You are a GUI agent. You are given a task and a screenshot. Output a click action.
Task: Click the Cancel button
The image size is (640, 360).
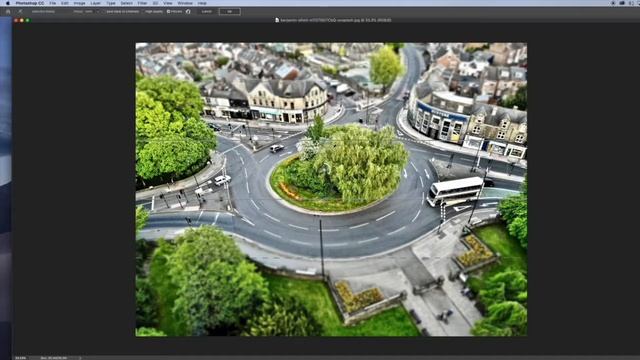207,11
